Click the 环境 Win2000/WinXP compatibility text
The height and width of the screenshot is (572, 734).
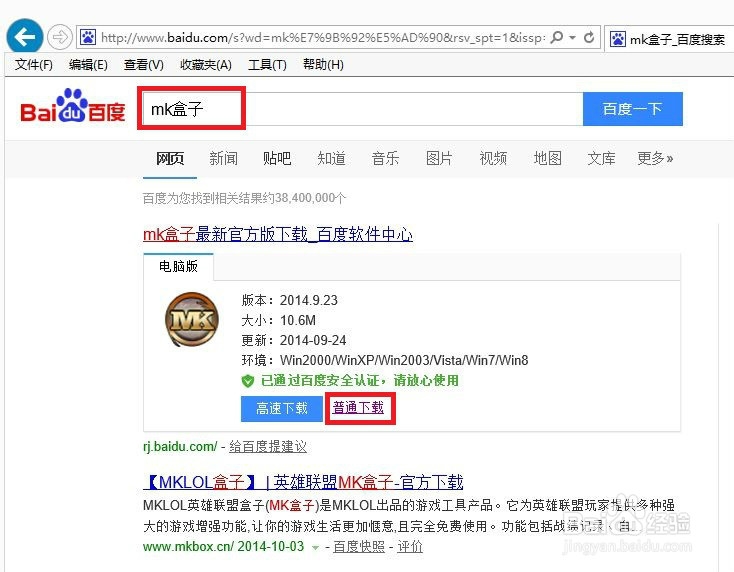[x=385, y=360]
